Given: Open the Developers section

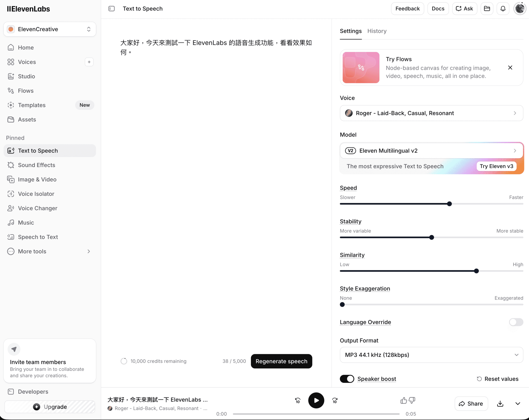Looking at the screenshot, I should tap(50, 392).
